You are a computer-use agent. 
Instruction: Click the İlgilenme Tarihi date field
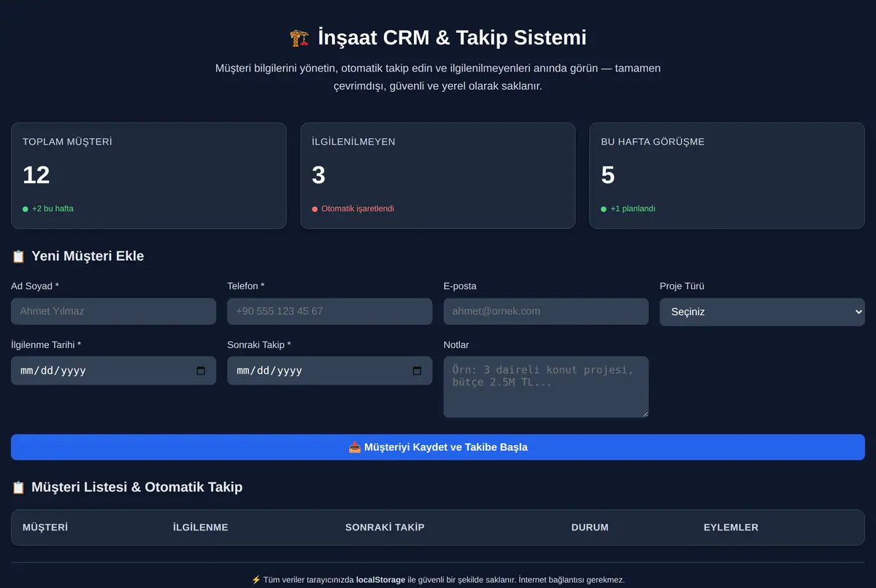click(x=113, y=371)
